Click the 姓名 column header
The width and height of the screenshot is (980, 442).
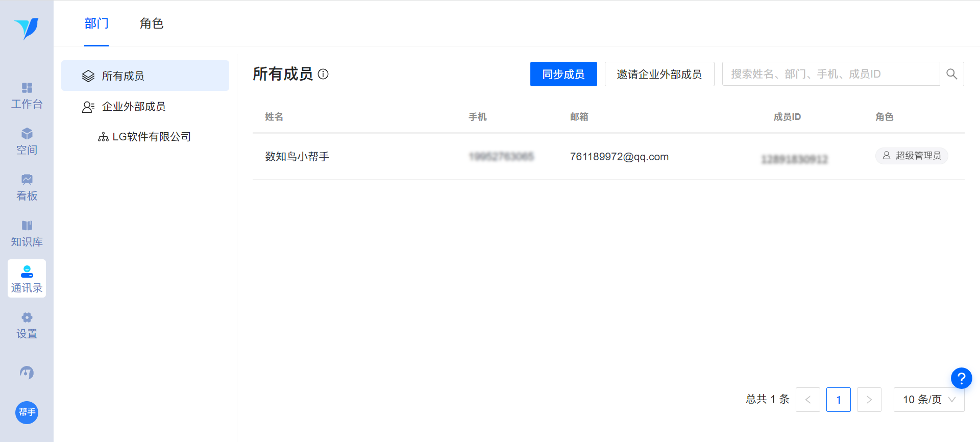click(274, 117)
